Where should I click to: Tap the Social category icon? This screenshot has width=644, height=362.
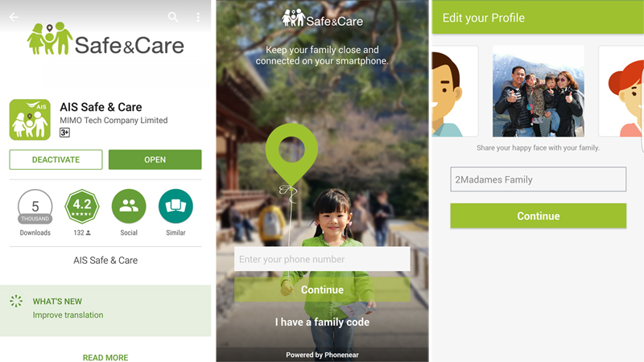129,206
